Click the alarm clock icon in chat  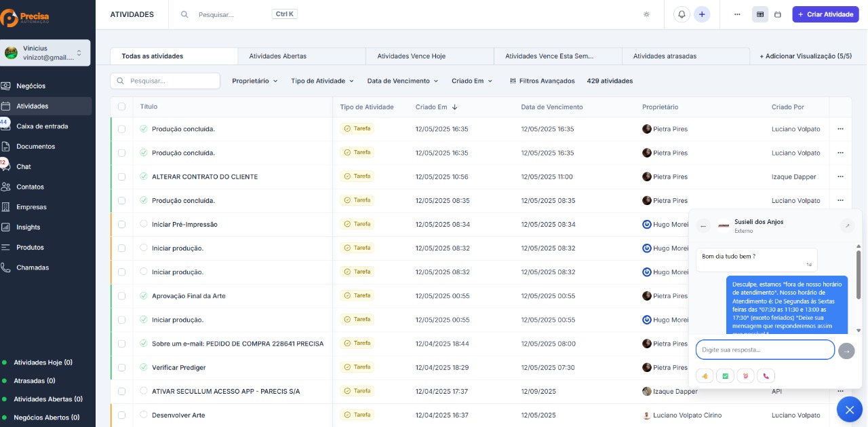point(746,376)
